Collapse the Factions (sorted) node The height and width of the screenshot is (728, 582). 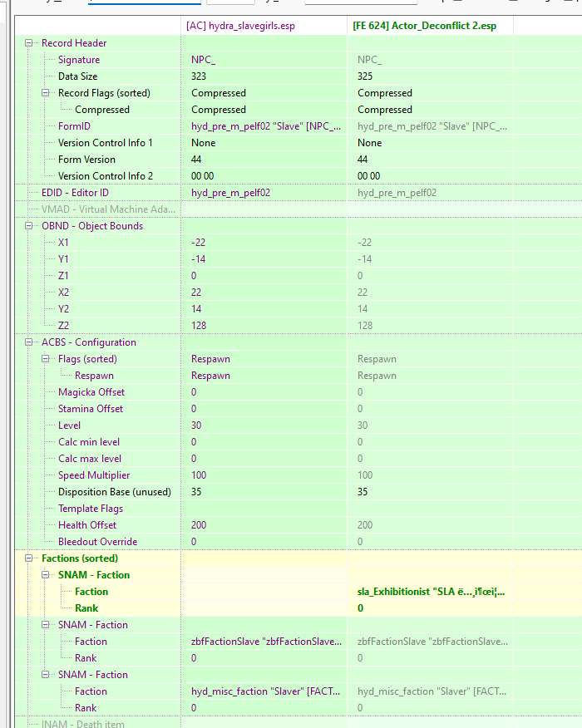click(x=29, y=558)
